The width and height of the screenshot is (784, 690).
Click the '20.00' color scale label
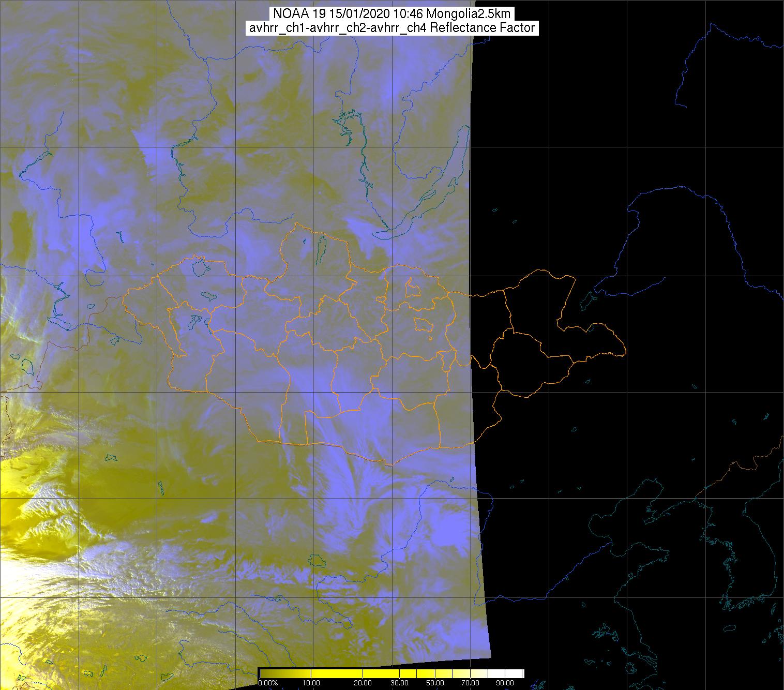click(363, 683)
